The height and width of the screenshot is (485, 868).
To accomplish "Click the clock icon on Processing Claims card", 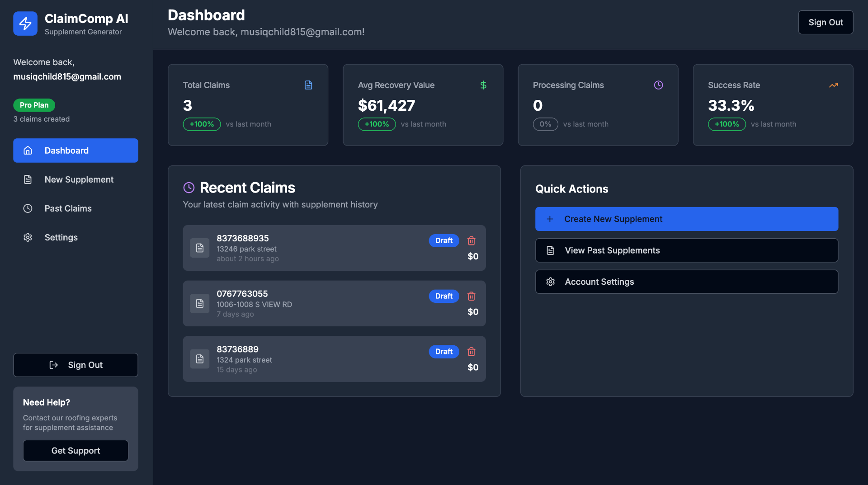I will [658, 85].
